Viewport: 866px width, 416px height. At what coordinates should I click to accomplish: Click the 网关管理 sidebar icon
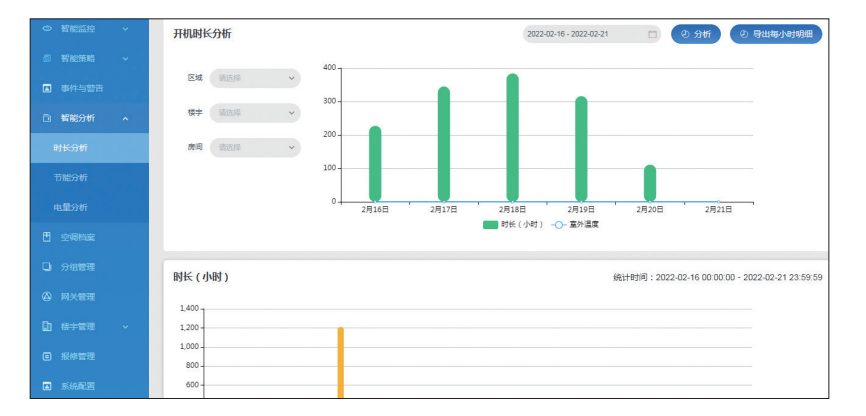47,297
